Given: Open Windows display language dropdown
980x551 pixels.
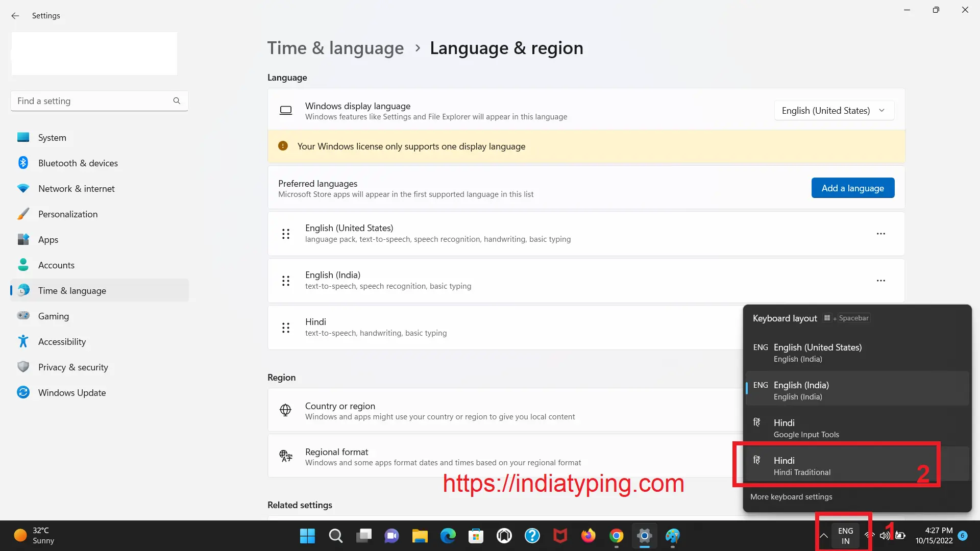Looking at the screenshot, I should coord(834,110).
